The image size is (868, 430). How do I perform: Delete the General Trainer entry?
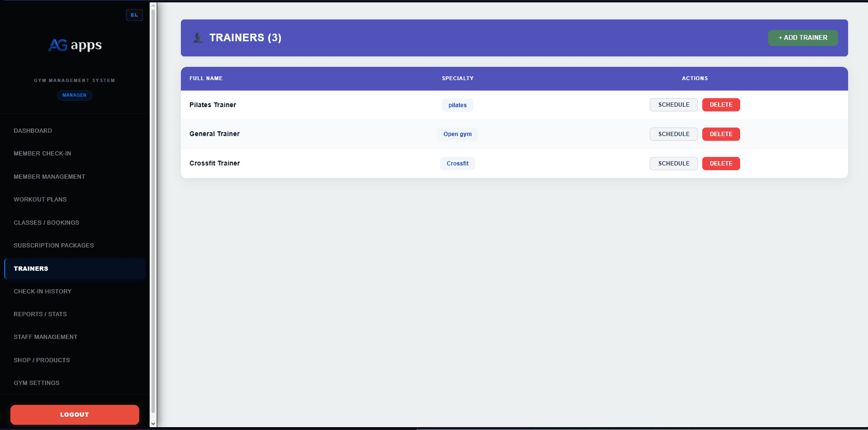click(721, 134)
